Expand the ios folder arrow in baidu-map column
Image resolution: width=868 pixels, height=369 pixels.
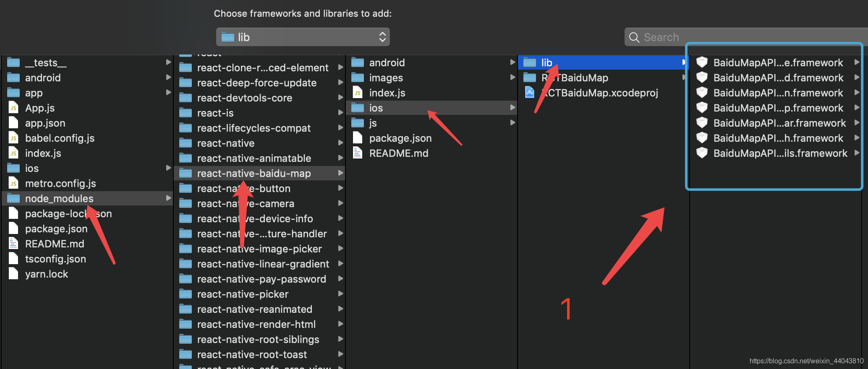pyautogui.click(x=512, y=107)
